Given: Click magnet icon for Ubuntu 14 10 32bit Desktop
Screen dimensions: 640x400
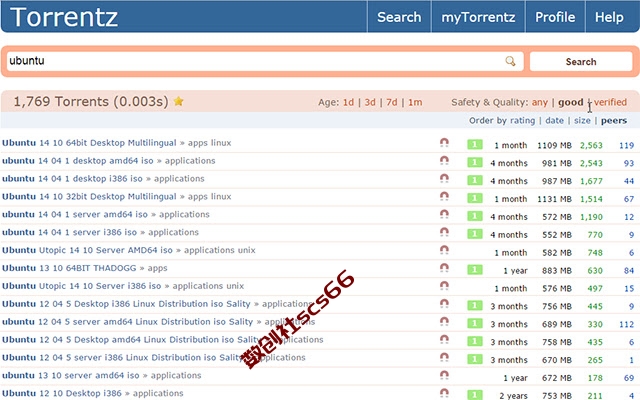Looking at the screenshot, I should coord(444,196).
